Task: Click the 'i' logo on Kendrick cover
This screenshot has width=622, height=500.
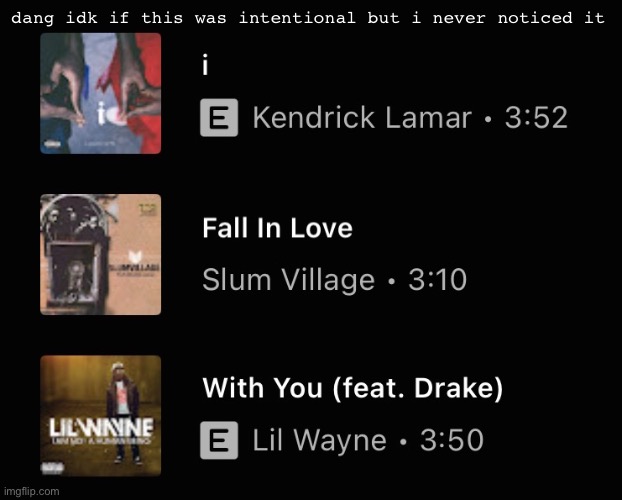Action: (102, 112)
